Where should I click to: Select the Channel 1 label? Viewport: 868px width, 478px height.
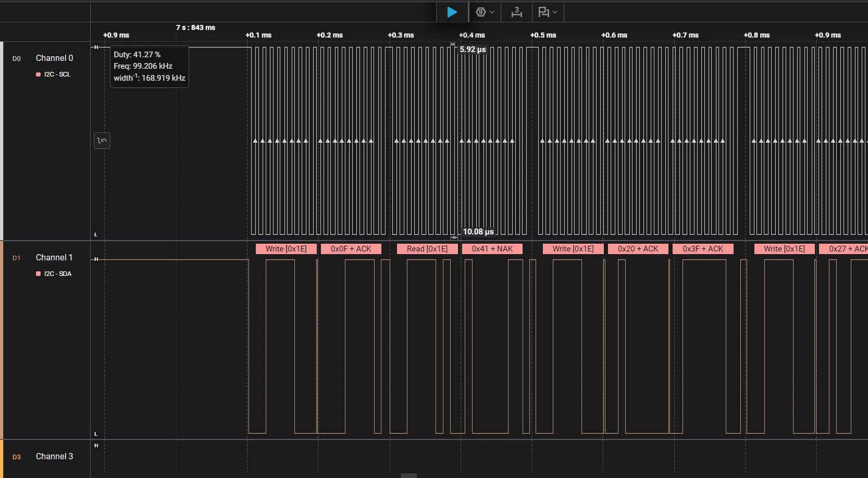click(54, 257)
